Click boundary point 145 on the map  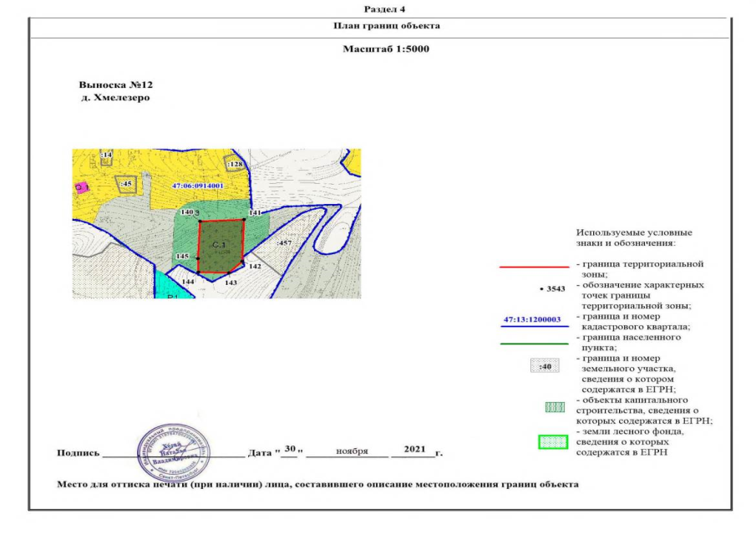tap(197, 258)
